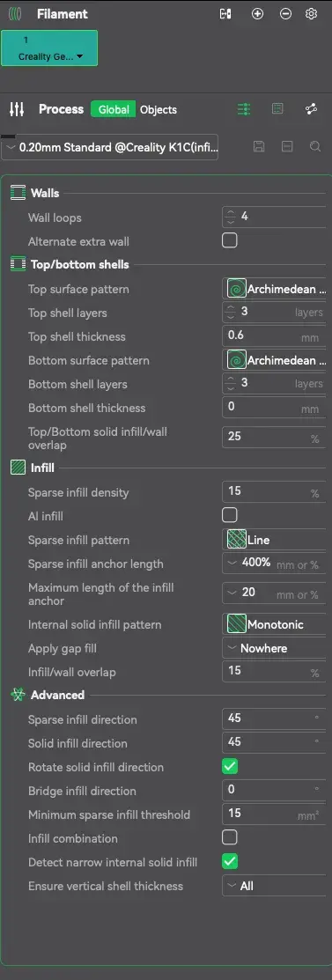
Task: Open Sparse infill pattern dropdown
Action: click(277, 540)
